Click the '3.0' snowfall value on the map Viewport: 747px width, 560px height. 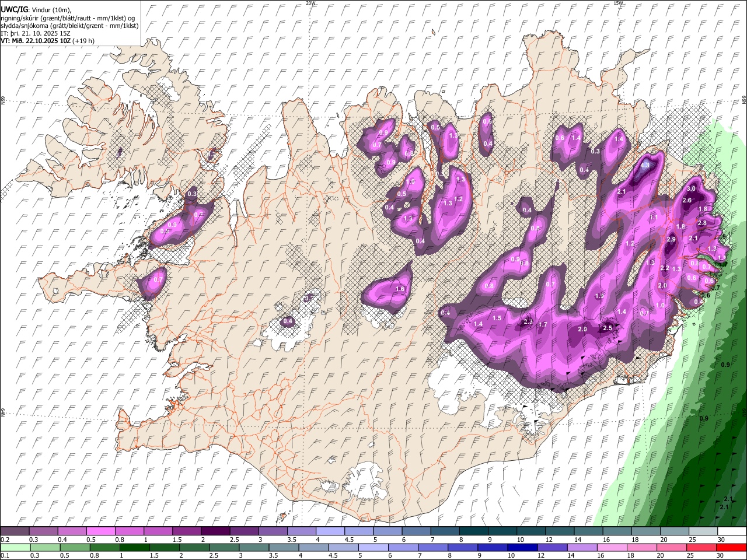(x=691, y=188)
